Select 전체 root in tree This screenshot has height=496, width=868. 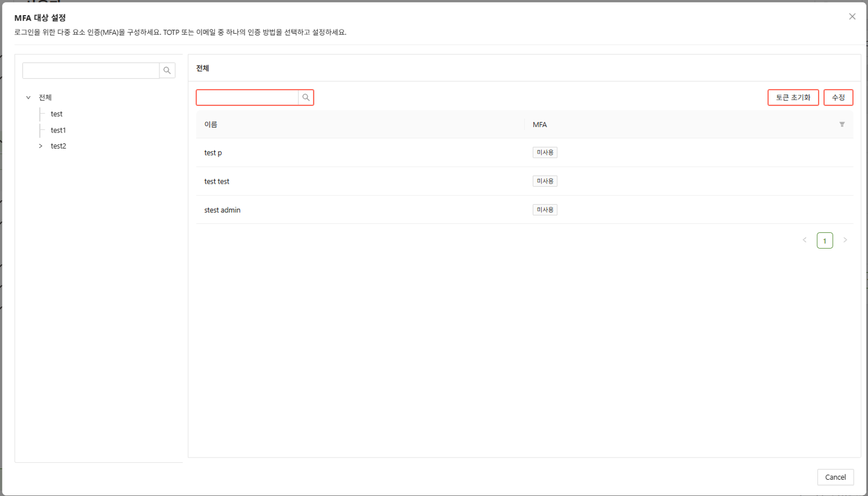[x=45, y=98]
